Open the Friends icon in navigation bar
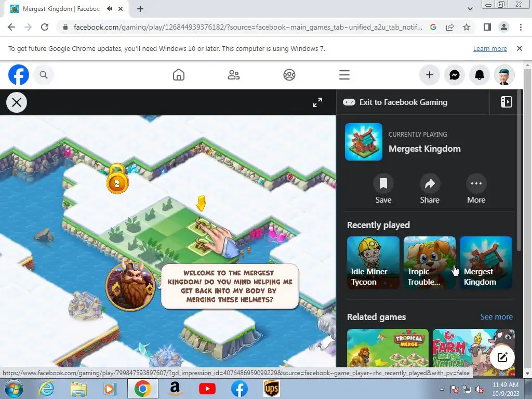 [x=234, y=75]
